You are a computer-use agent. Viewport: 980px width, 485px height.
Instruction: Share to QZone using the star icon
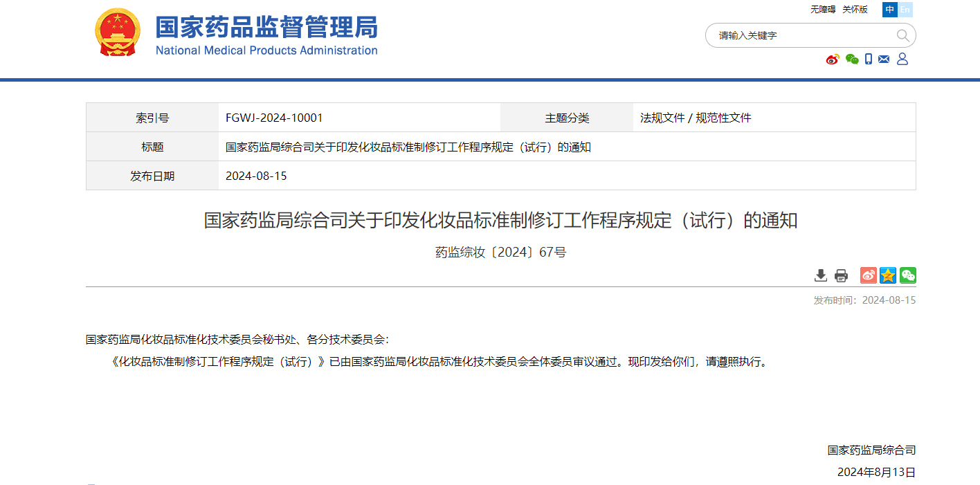pos(888,275)
